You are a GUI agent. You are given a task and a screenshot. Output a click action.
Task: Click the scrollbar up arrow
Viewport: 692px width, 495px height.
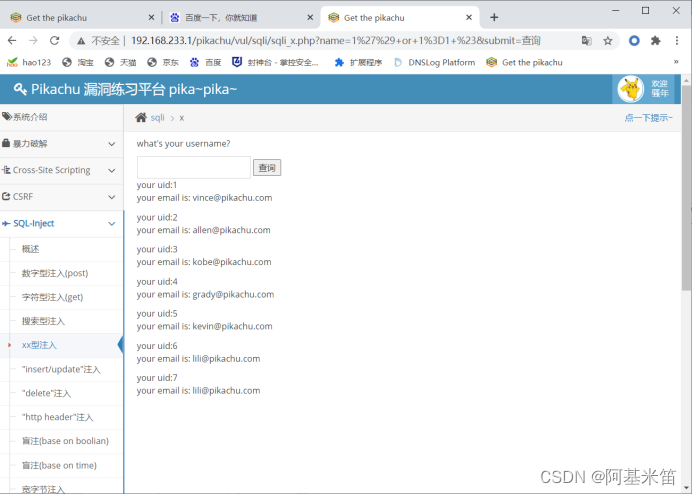coord(686,81)
